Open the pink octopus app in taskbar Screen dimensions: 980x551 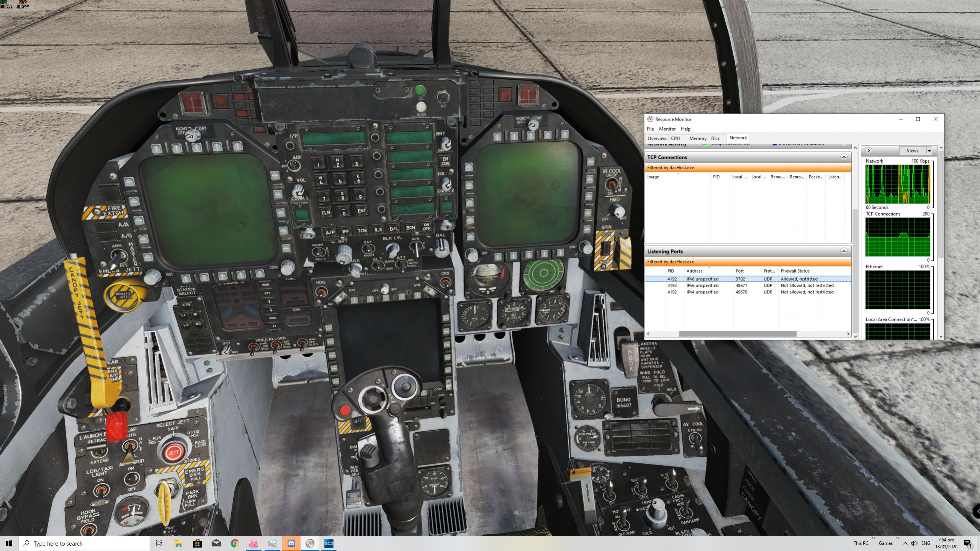click(x=254, y=543)
